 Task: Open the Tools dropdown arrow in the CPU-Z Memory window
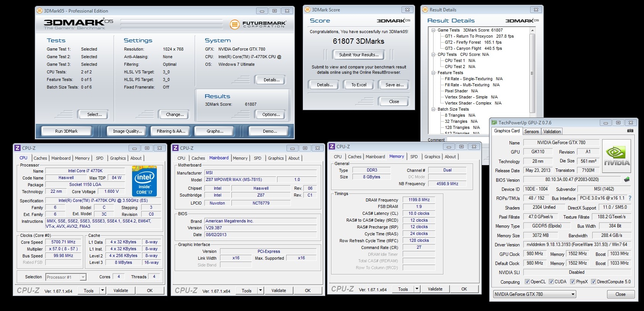click(417, 289)
